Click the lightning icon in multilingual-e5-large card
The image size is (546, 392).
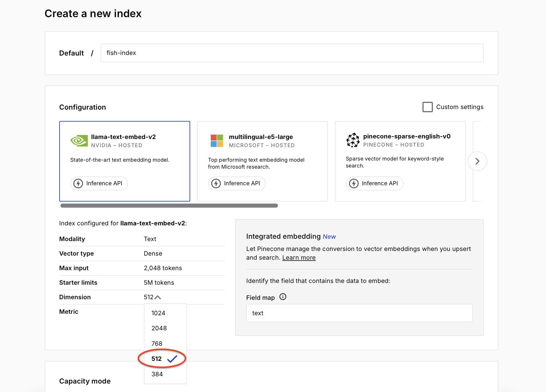tap(216, 183)
